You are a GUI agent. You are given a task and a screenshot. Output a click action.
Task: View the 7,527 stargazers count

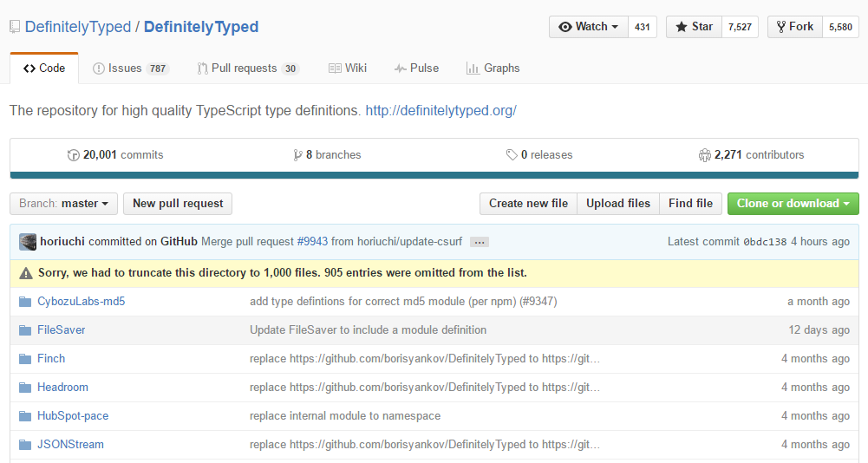[740, 27]
